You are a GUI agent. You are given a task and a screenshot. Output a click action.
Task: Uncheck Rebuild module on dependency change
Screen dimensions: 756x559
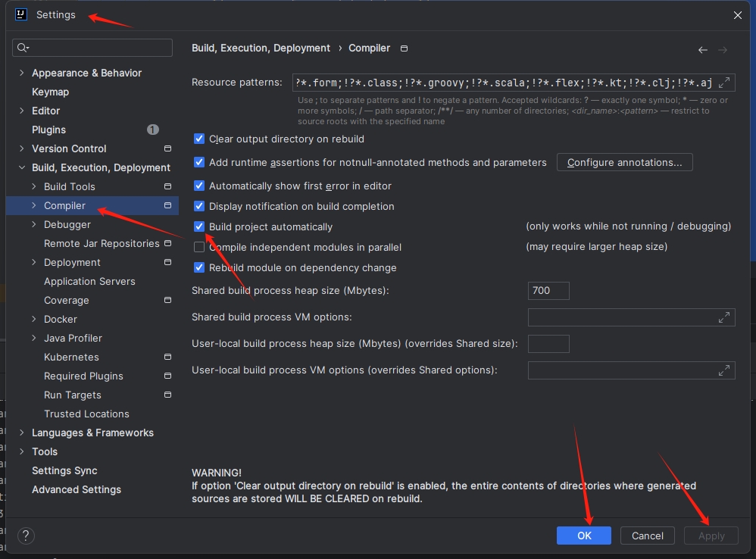tap(198, 267)
